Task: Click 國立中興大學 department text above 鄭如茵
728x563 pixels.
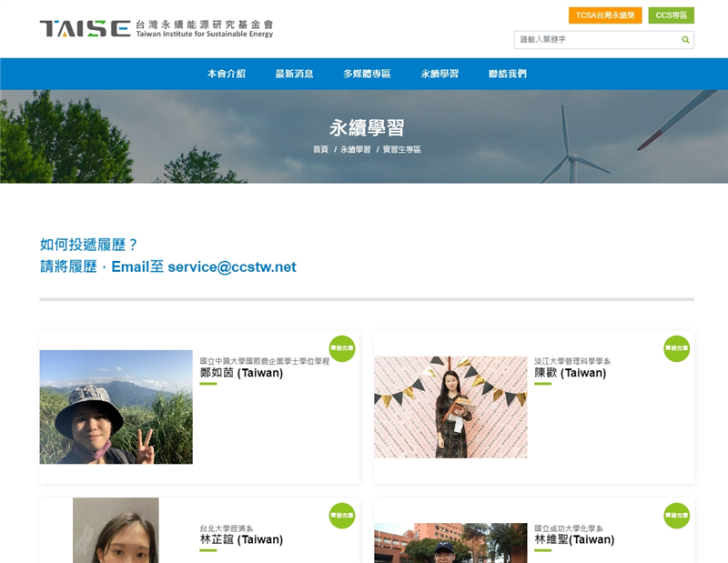Action: (x=265, y=361)
